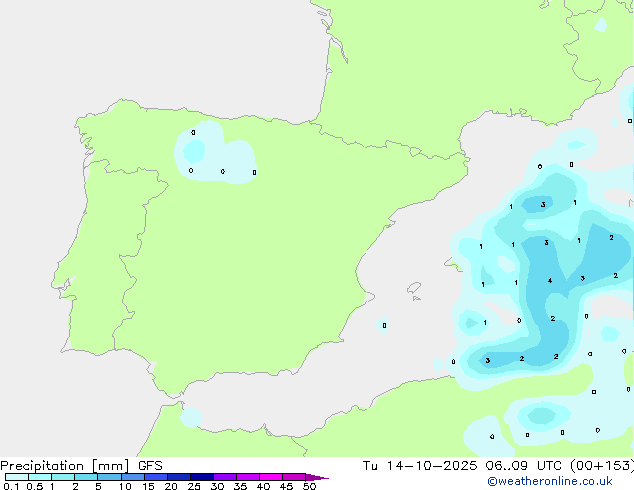Viewport: 634px width, 490px height.
Task: Click the legend swatch between 45 and 50
Action: [294, 477]
